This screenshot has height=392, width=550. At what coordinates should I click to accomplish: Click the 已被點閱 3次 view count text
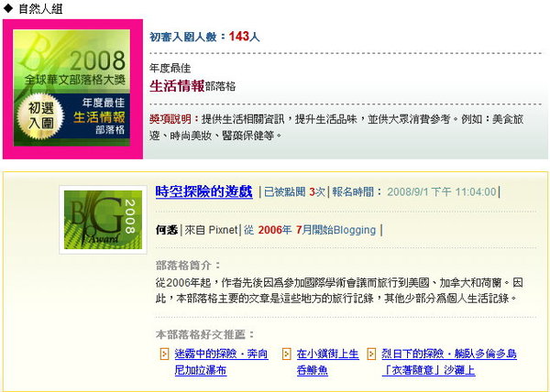click(x=294, y=192)
